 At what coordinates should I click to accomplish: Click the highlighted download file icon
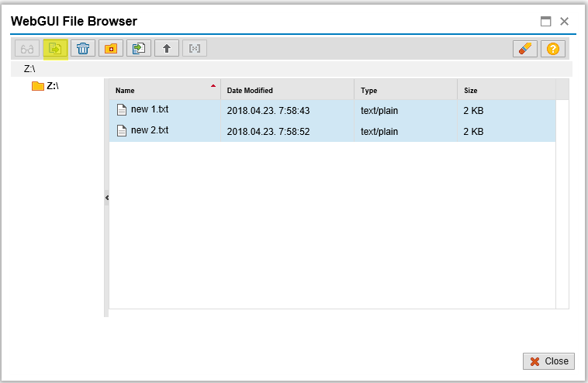[55, 49]
